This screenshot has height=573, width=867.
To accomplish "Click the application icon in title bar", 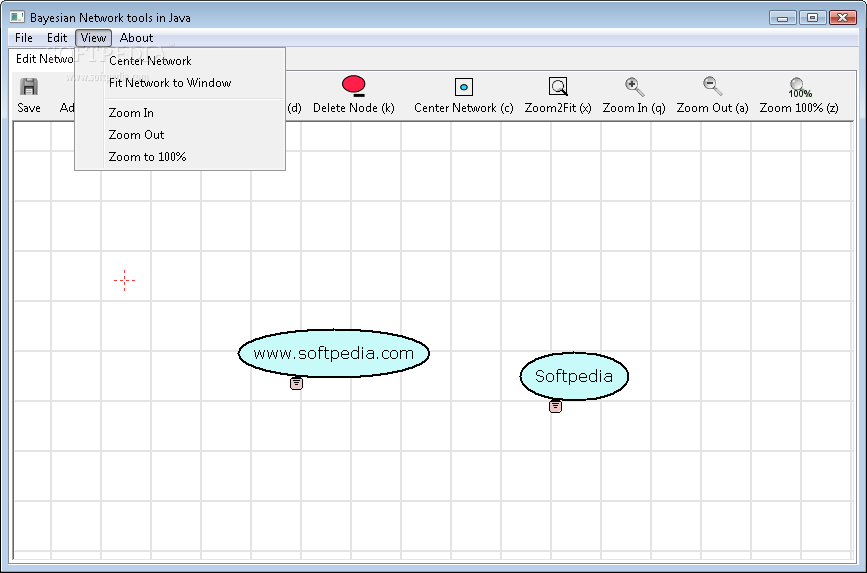I will coord(17,17).
